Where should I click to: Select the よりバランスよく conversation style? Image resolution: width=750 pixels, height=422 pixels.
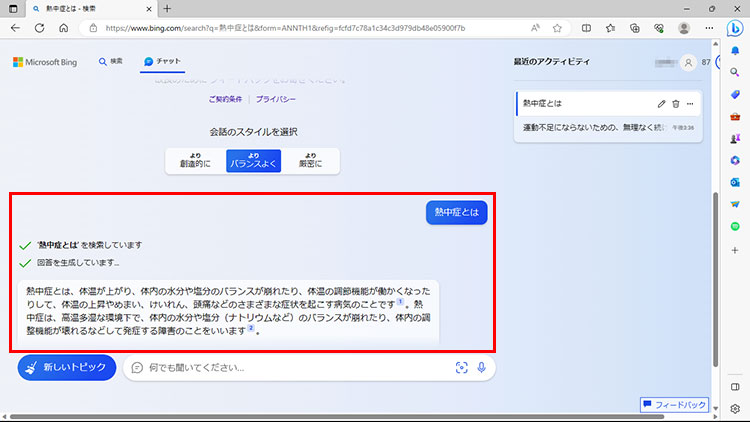253,160
